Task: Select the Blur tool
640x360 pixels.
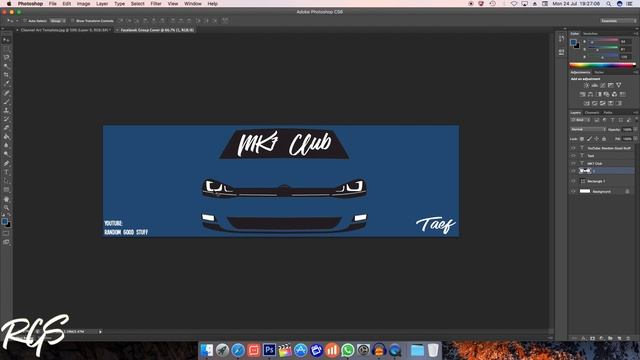Action: 6,145
